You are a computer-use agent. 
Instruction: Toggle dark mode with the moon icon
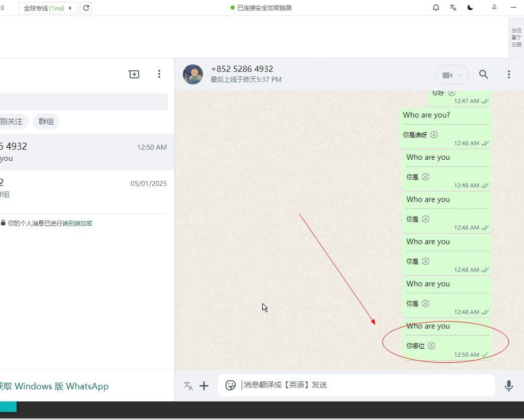pyautogui.click(x=470, y=8)
